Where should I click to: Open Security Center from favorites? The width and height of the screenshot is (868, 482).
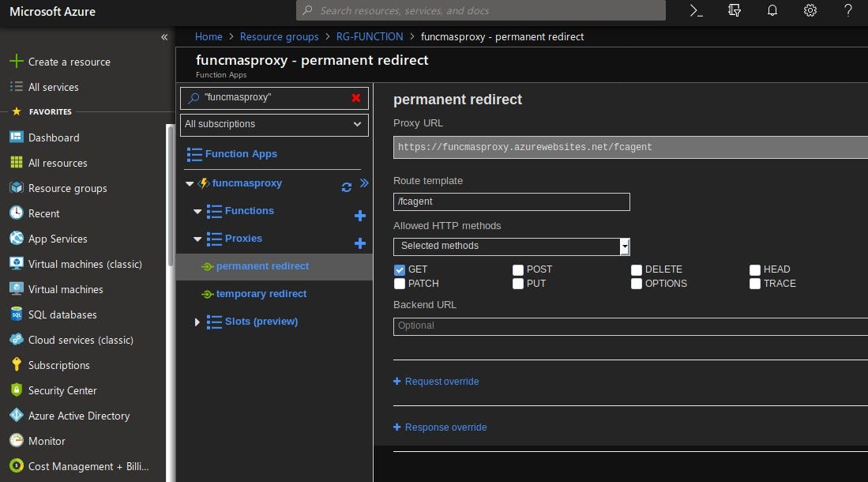coord(62,390)
